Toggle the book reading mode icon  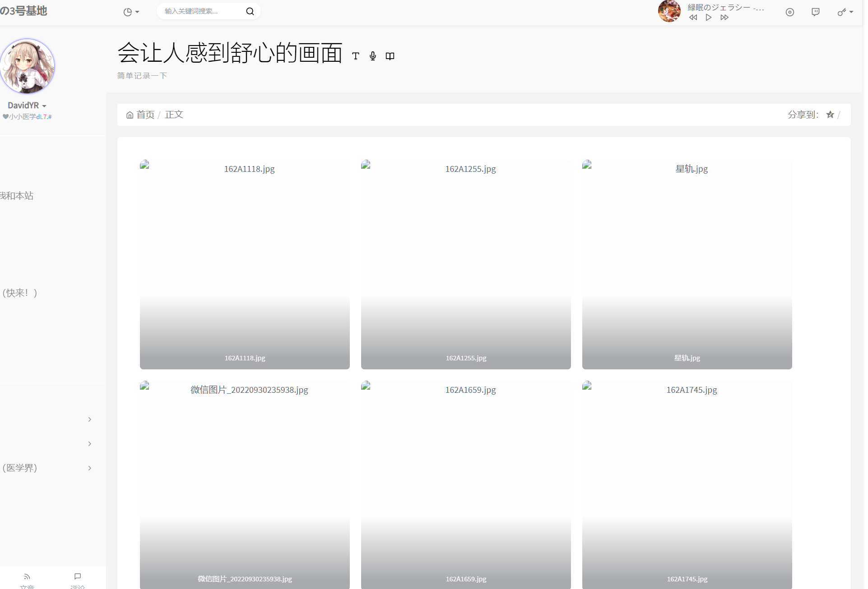tap(390, 56)
